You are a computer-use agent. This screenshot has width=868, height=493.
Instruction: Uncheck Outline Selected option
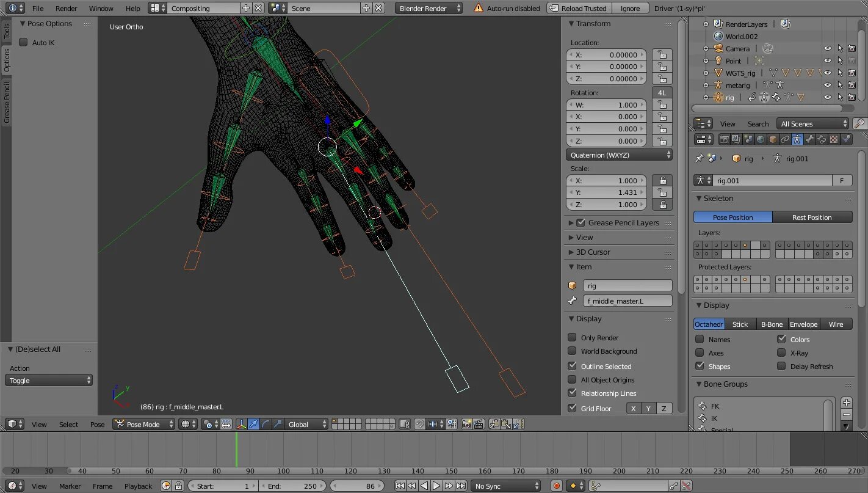tap(572, 366)
